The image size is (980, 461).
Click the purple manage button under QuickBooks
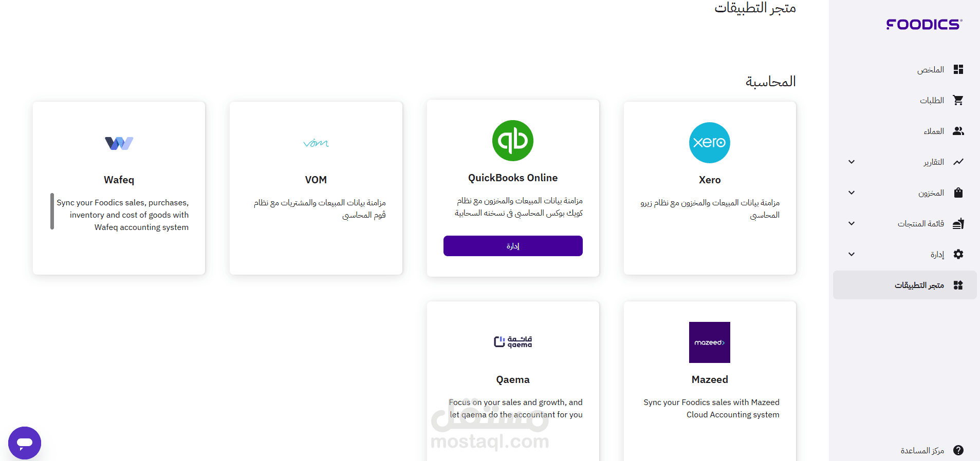pos(513,246)
